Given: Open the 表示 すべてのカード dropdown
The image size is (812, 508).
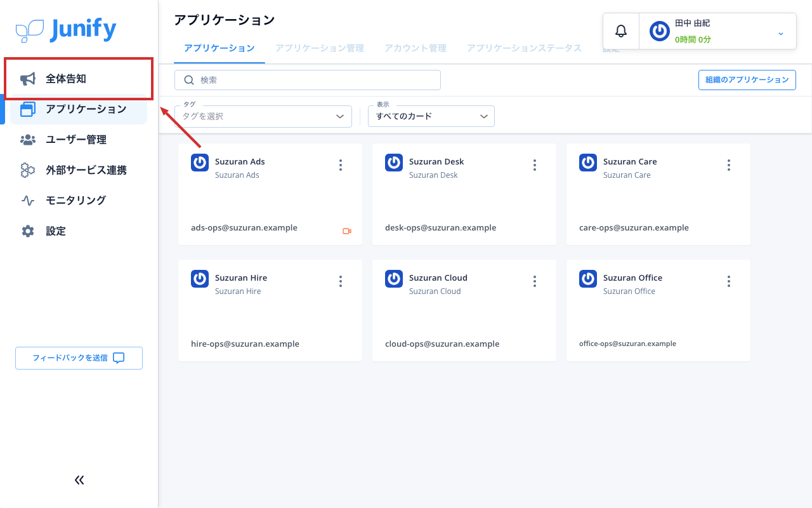Looking at the screenshot, I should point(431,116).
